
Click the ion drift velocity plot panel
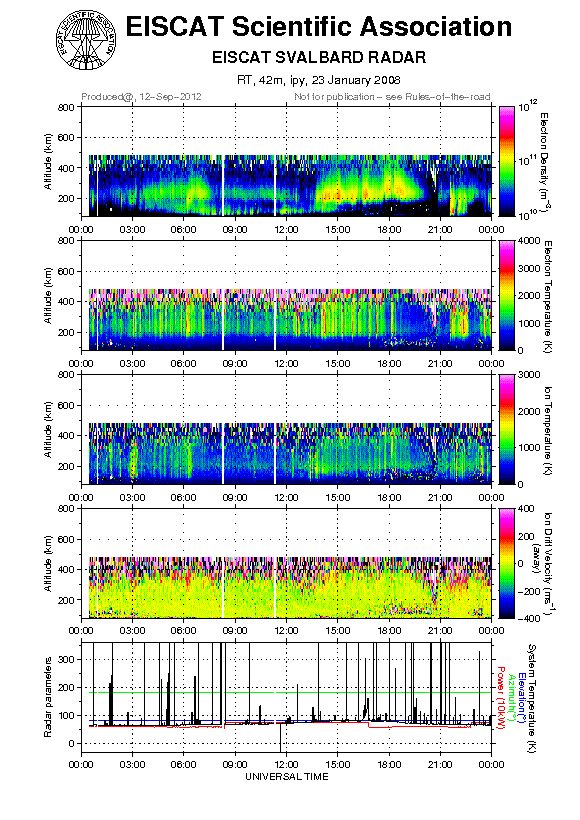pos(286,563)
